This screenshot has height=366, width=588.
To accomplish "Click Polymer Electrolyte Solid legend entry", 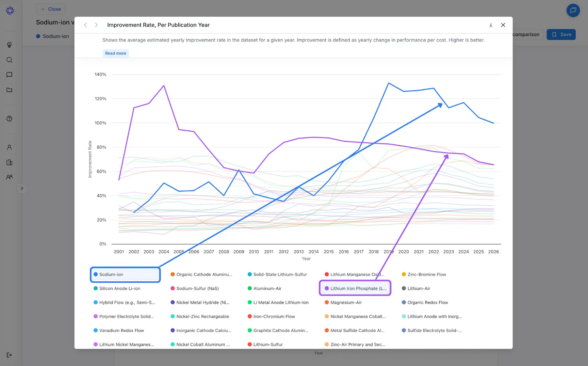I will click(124, 316).
